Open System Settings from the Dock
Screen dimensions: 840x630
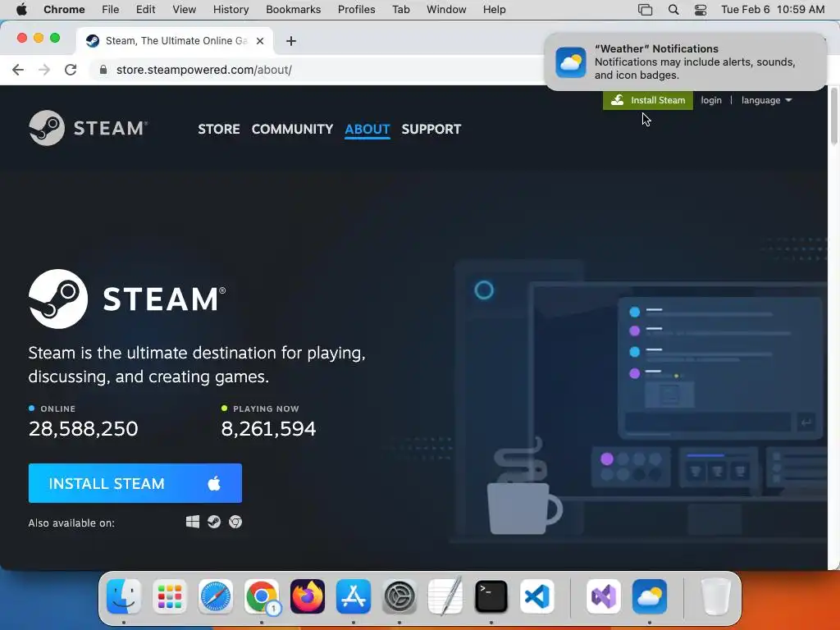point(399,596)
